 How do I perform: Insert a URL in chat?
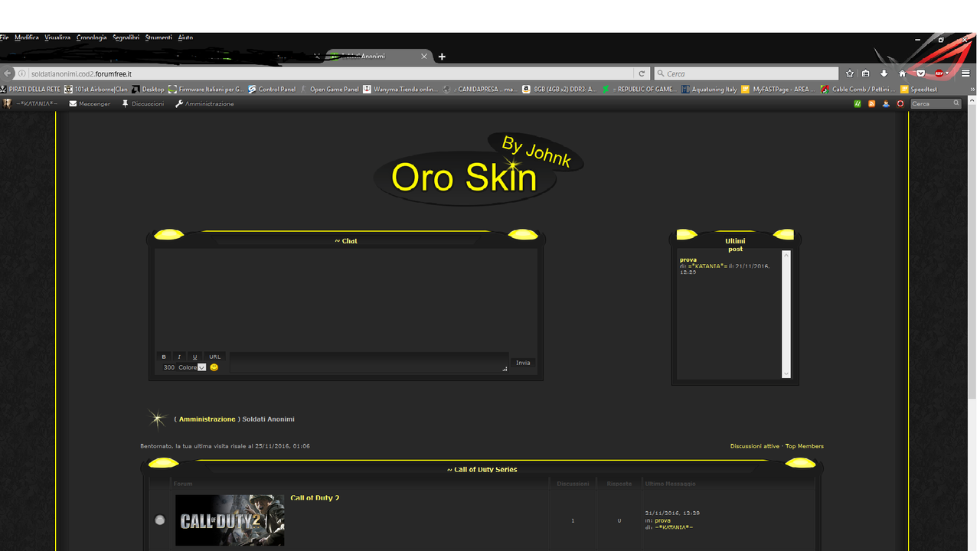(214, 357)
